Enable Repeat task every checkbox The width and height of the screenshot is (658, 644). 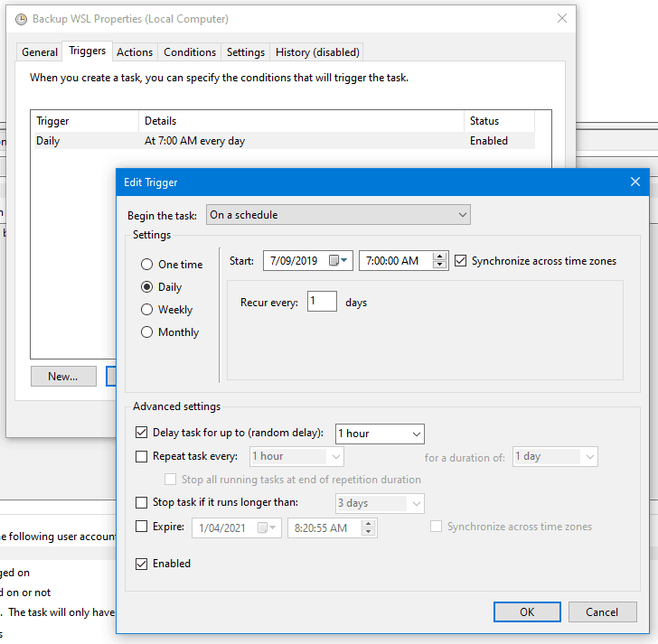coord(141,457)
